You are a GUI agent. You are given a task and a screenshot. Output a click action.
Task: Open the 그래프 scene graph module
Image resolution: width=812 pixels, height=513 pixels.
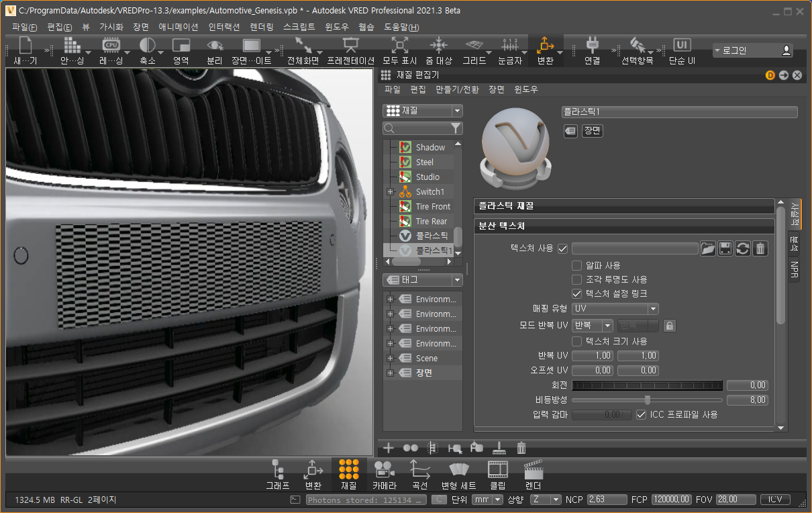click(277, 474)
